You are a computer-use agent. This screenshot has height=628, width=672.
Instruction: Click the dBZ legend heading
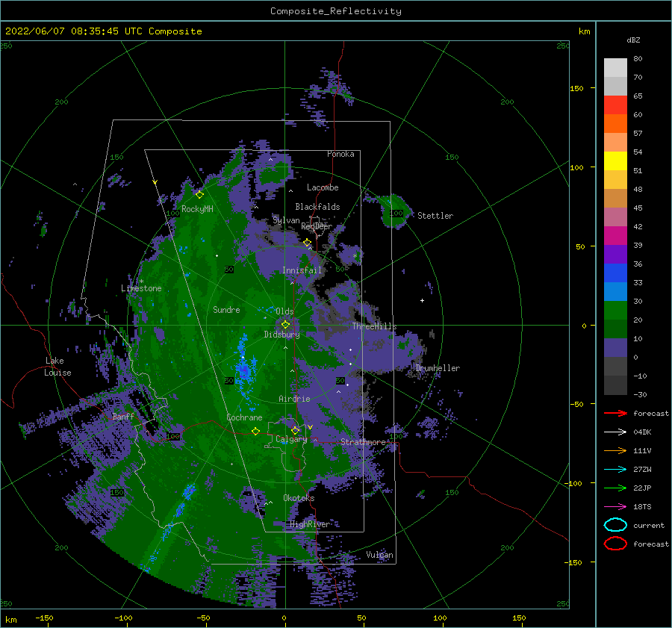tap(633, 40)
